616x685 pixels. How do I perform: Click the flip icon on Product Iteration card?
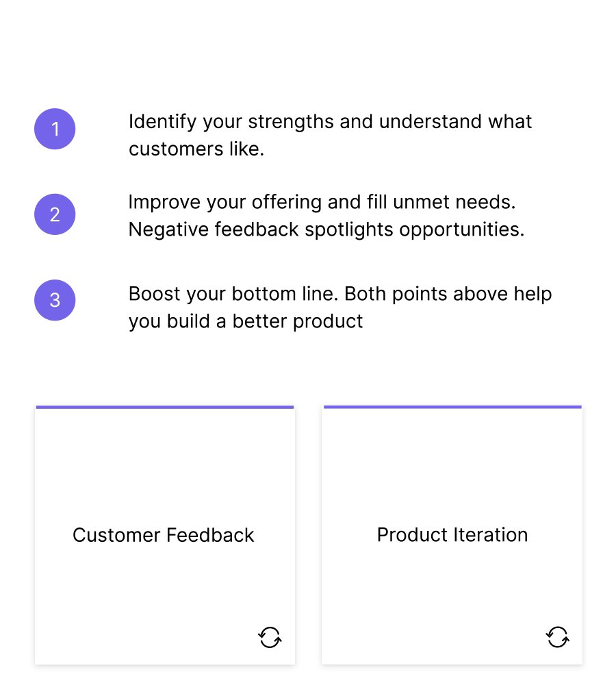[x=558, y=637]
